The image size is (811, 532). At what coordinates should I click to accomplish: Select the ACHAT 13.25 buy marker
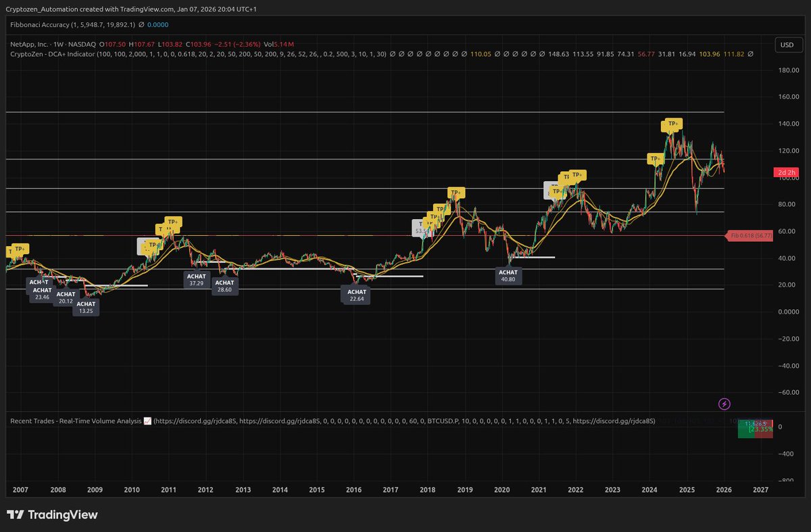pos(86,308)
